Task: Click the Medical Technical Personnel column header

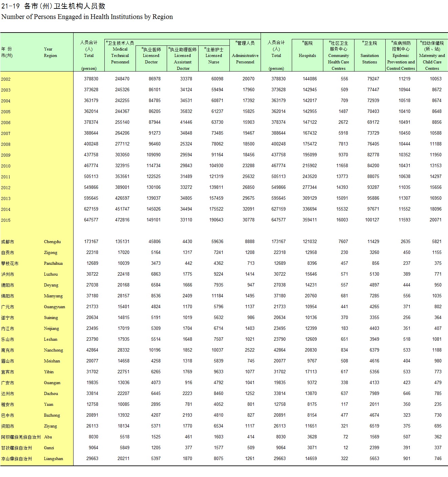Action: pos(120,56)
